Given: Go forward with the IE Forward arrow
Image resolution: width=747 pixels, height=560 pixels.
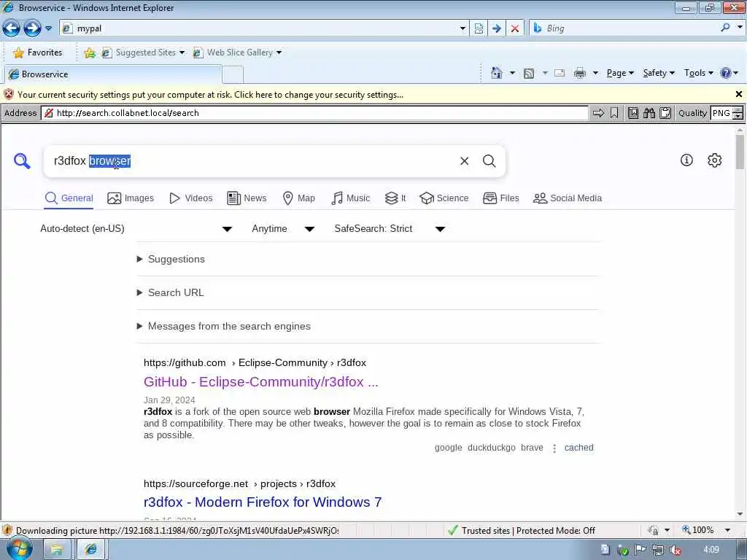Looking at the screenshot, I should click(x=32, y=28).
